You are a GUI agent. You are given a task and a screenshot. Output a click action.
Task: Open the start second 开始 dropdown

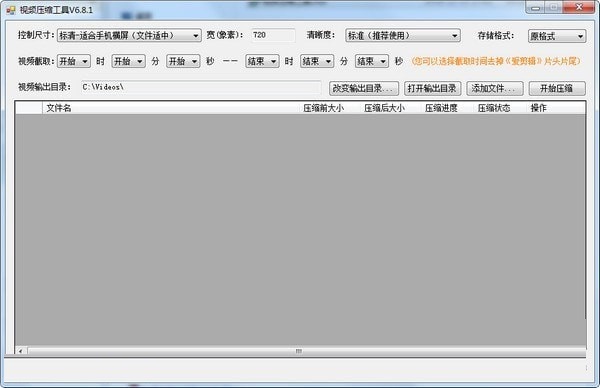[x=183, y=61]
